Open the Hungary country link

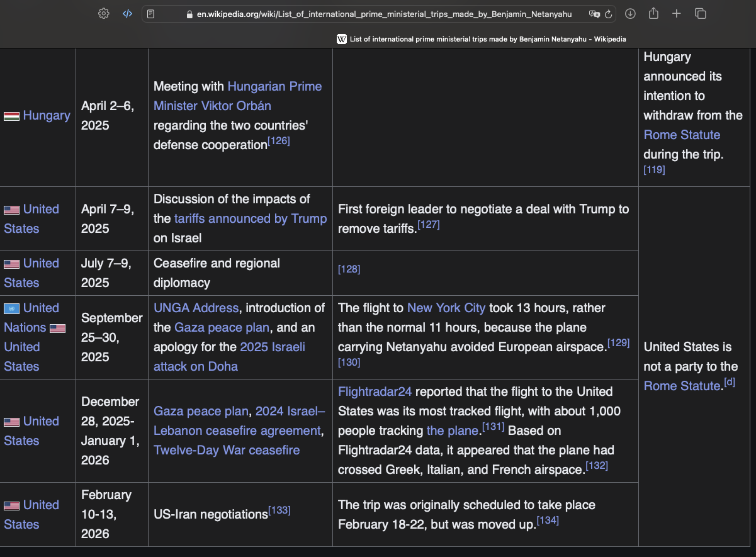[46, 115]
